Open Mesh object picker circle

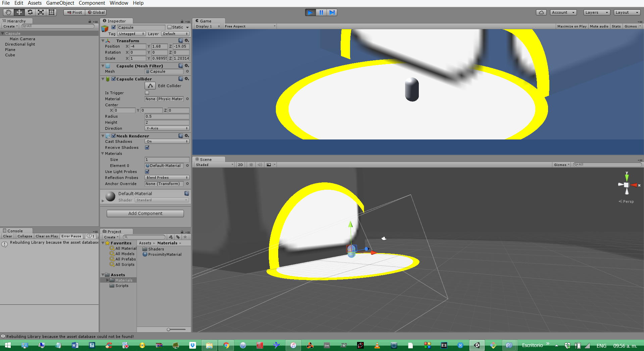tap(187, 71)
